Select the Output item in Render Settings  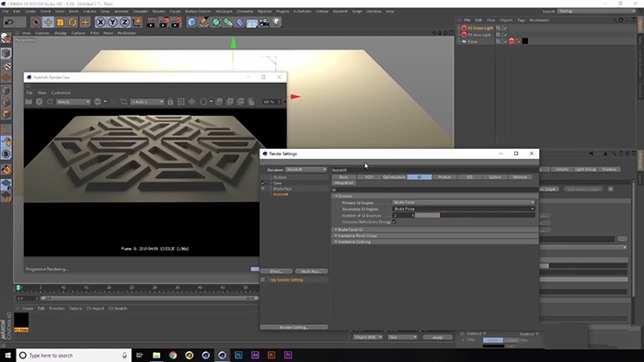[280, 177]
